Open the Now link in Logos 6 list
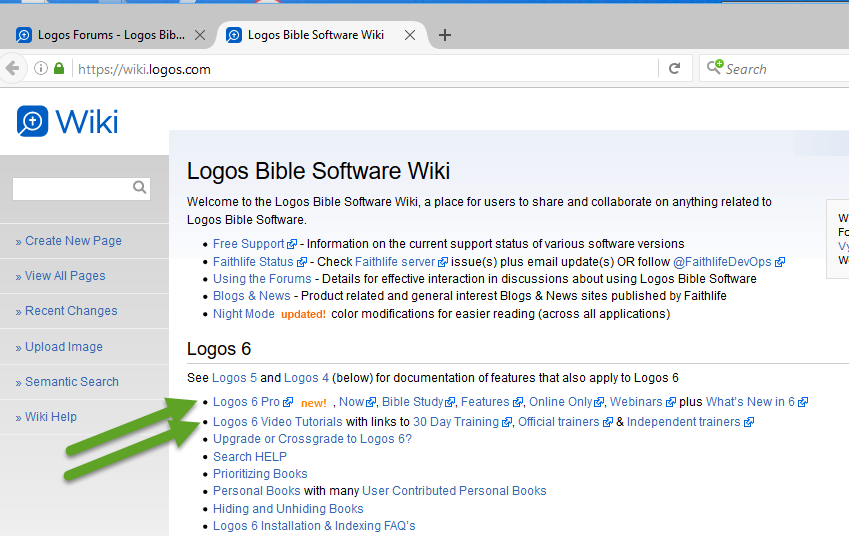The image size is (849, 536). 351,402
